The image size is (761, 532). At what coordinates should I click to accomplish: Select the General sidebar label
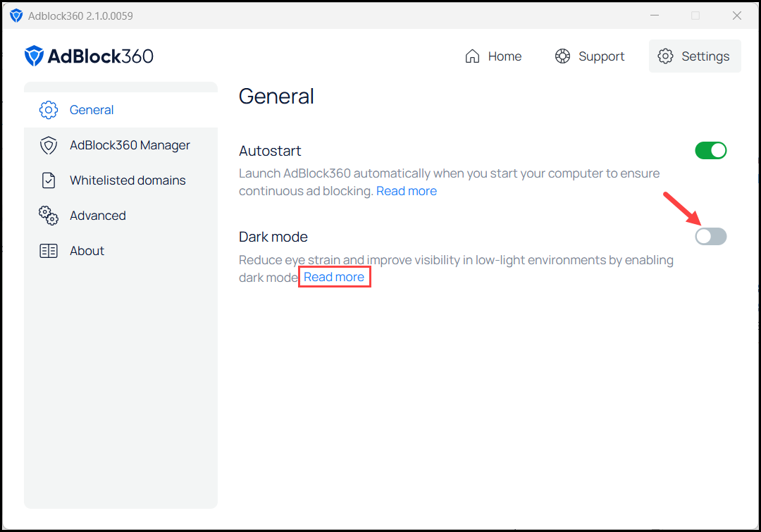[x=92, y=110]
